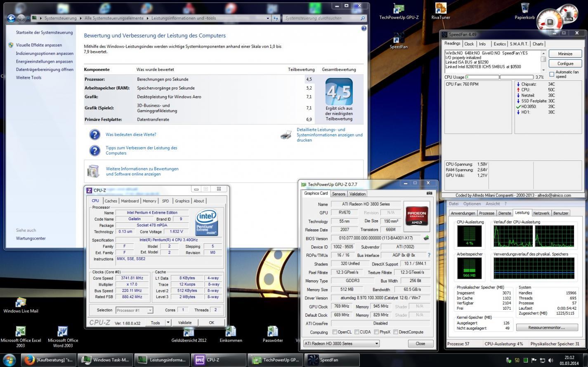Click the Windows Start orb

pos(9,360)
